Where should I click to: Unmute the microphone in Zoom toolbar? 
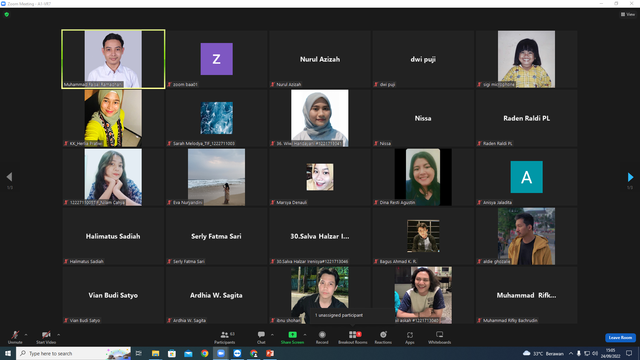point(15,337)
